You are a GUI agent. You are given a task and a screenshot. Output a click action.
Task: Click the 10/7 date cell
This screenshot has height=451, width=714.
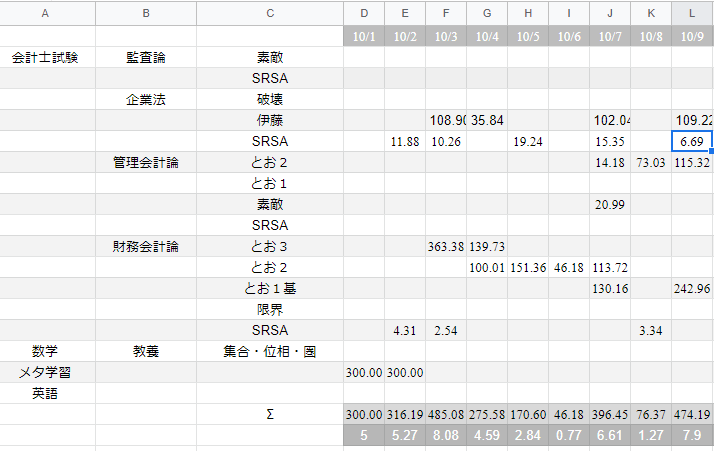coord(610,36)
